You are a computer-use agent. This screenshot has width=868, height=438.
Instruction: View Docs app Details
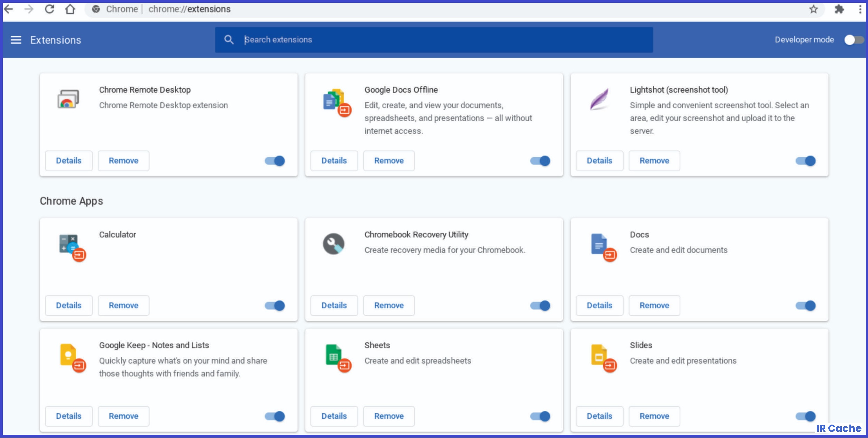pos(600,305)
